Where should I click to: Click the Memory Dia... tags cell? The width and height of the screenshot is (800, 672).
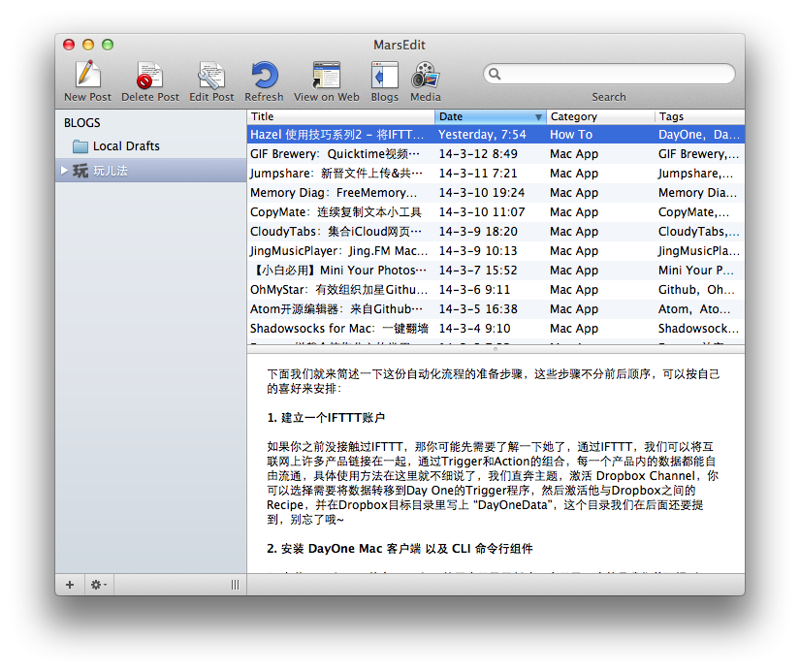pos(697,193)
